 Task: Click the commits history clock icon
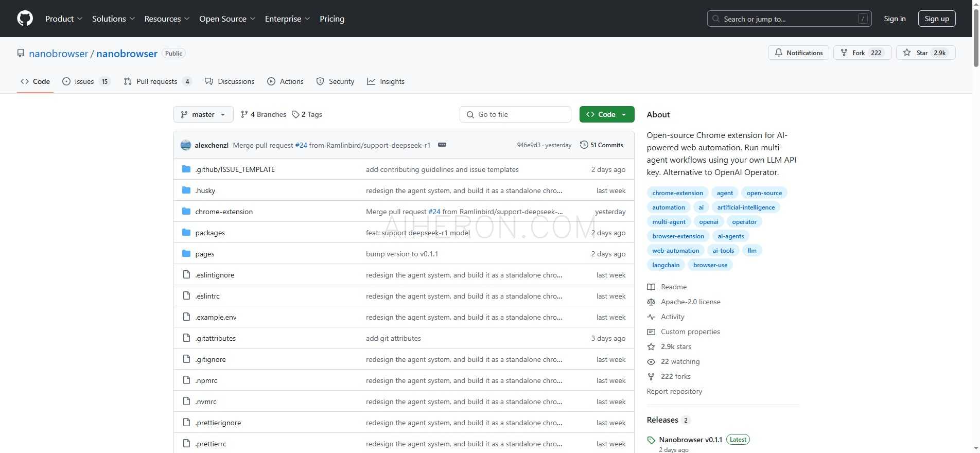pos(584,145)
